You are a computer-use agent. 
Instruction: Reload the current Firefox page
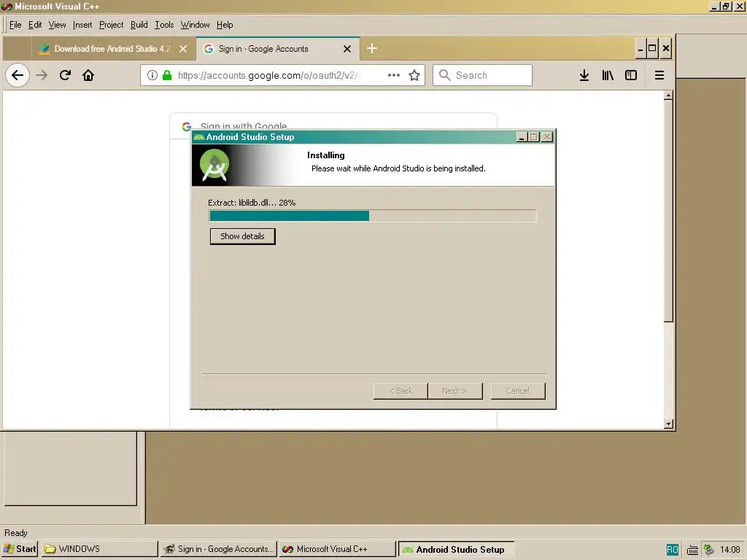[x=65, y=75]
